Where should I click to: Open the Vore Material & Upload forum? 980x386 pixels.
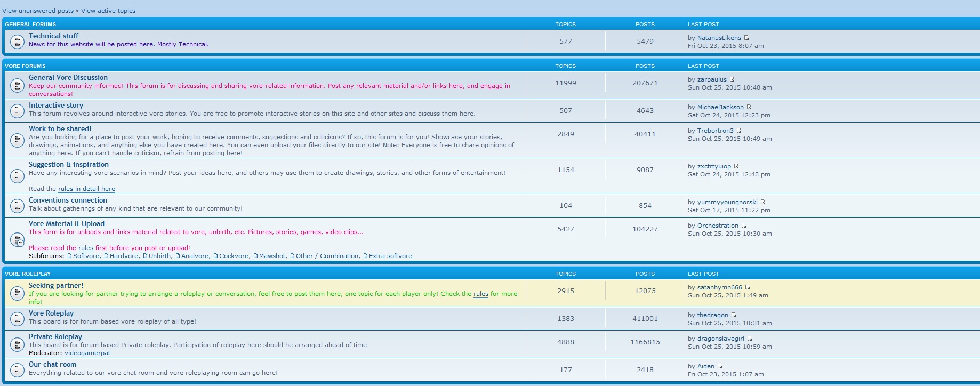point(67,223)
